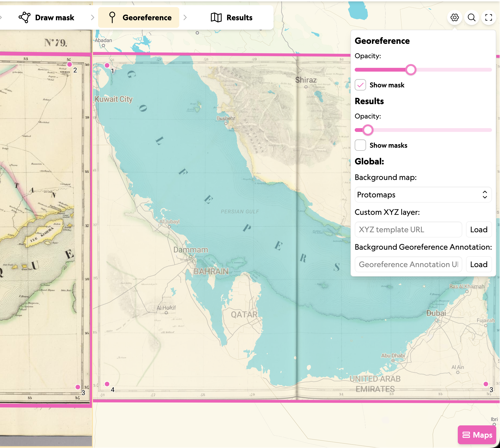Viewport: 500px width, 448px height.
Task: Toggle fullscreen view icon
Action: (x=488, y=17)
